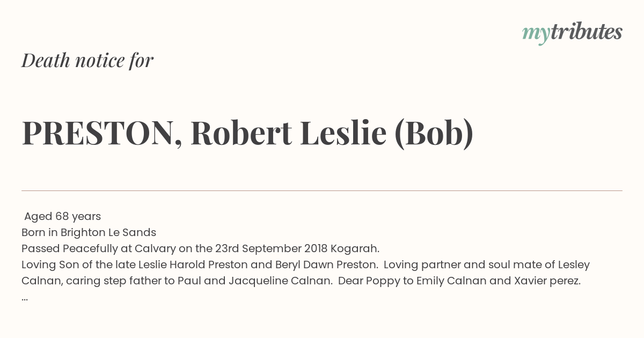The height and width of the screenshot is (338, 644).
Task: Click the horizontal divider line under the name
Action: pos(322,190)
